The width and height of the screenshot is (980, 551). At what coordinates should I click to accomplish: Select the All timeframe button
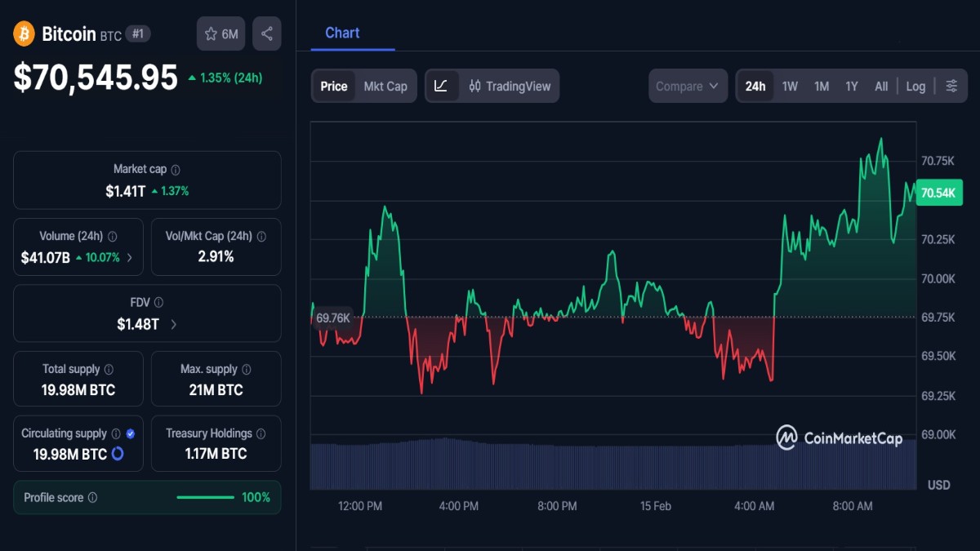click(880, 85)
